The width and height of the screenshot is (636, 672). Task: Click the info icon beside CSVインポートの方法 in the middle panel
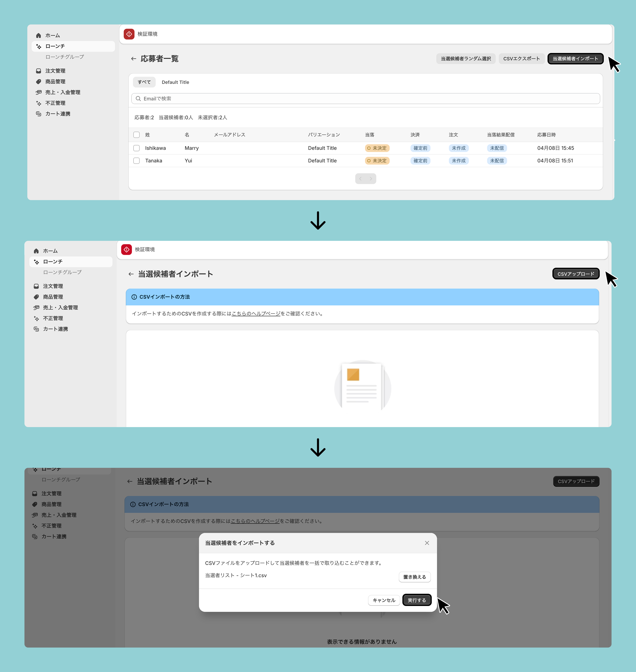134,297
